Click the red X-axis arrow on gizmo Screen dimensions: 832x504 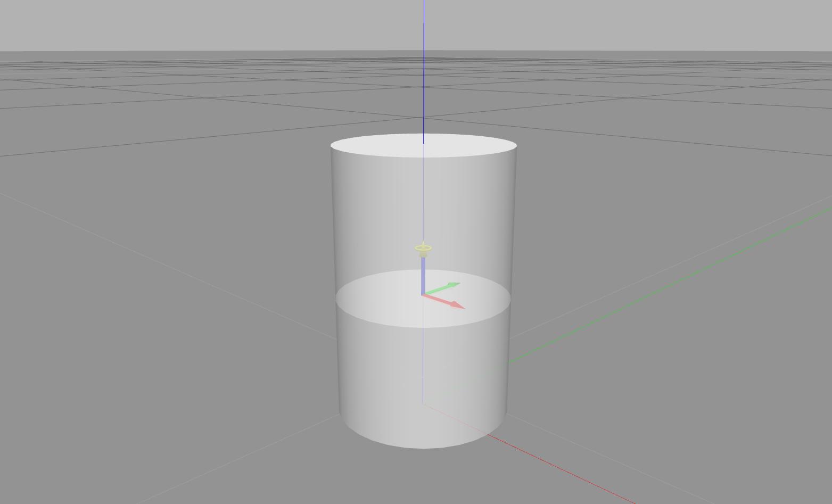(x=442, y=301)
